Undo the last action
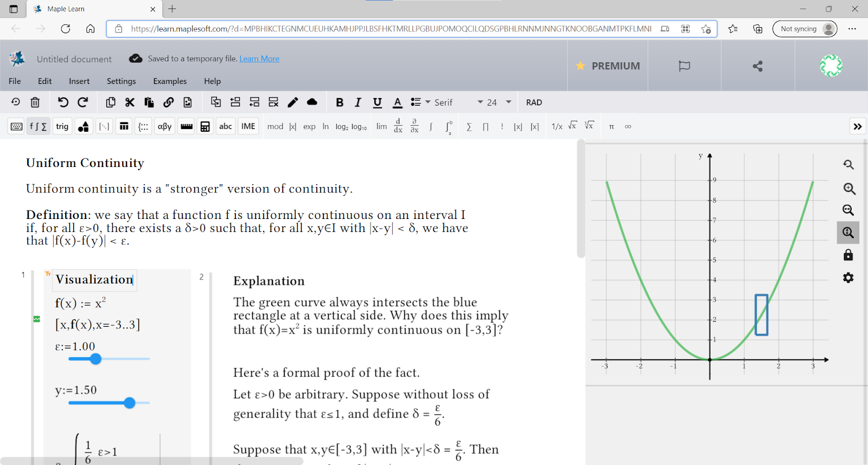The image size is (868, 465). click(x=63, y=102)
